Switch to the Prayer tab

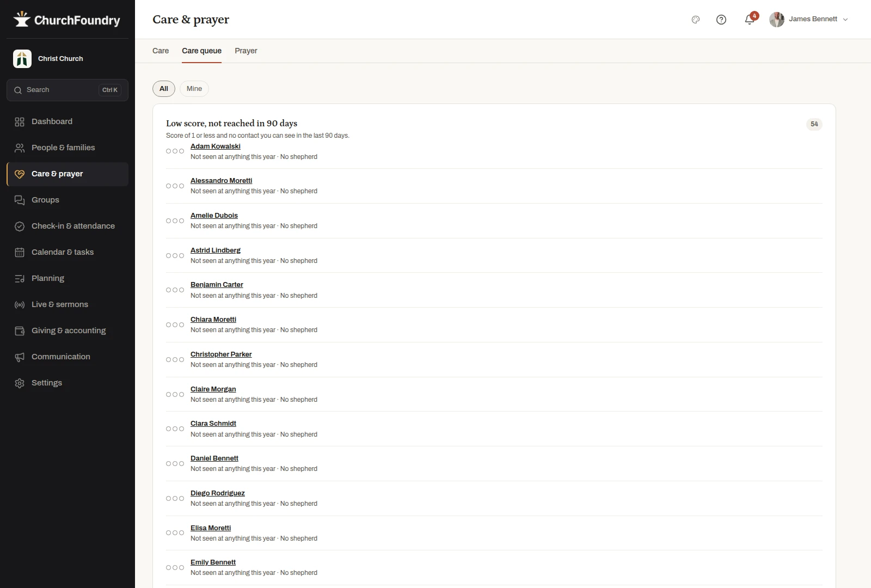pyautogui.click(x=246, y=51)
